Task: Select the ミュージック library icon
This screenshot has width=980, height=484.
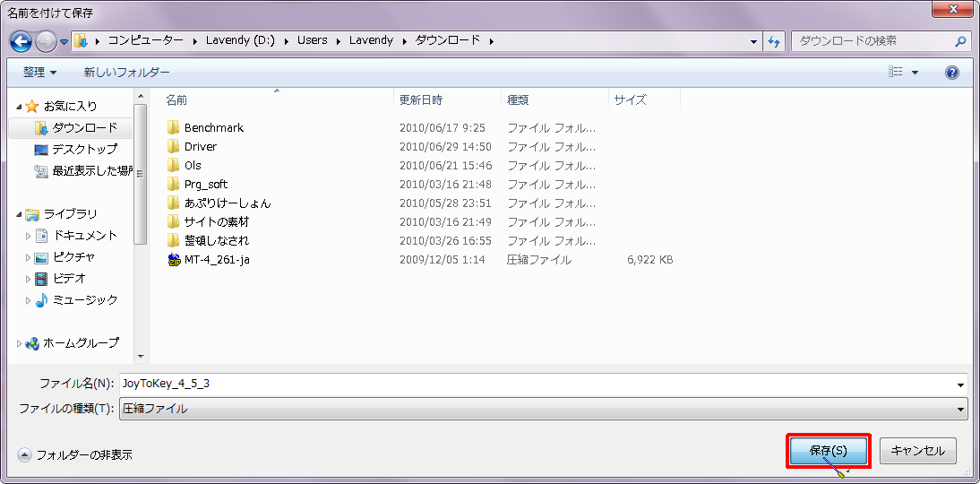Action: coord(41,300)
